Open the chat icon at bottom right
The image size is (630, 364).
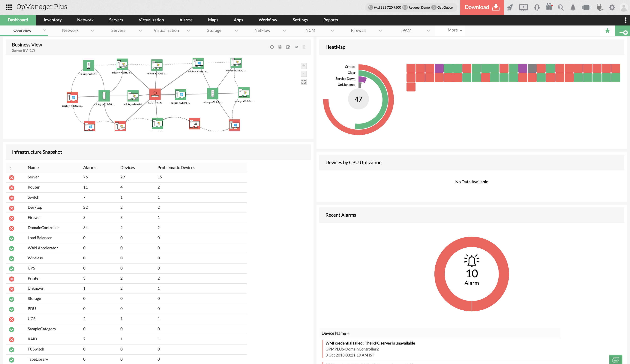pyautogui.click(x=616, y=360)
